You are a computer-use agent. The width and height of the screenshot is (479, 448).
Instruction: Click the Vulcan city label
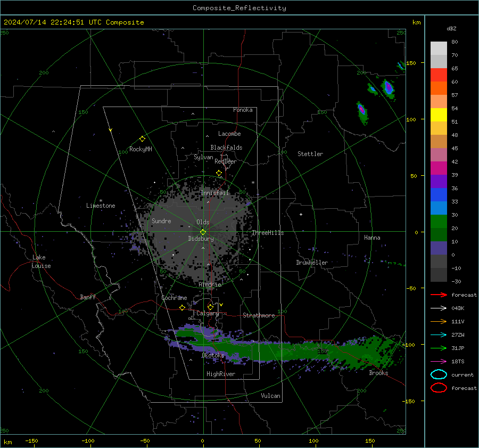(270, 396)
